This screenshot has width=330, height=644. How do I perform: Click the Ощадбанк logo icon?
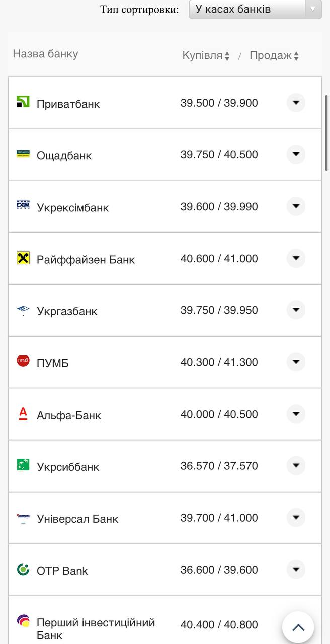pos(23,154)
